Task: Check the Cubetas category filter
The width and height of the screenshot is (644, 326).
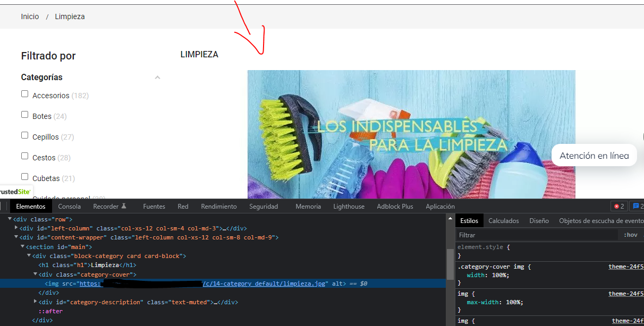Action: (24, 177)
